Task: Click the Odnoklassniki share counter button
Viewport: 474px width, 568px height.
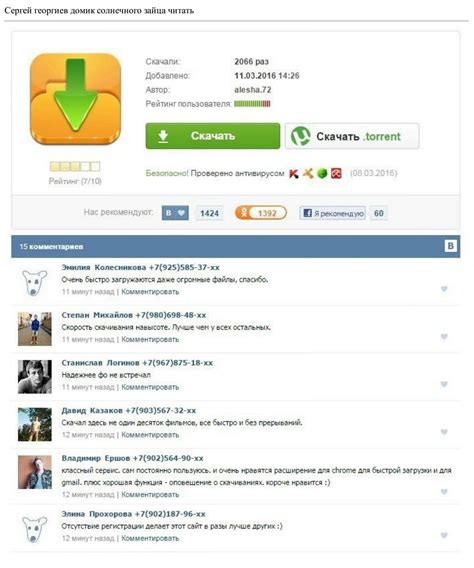Action: [x=261, y=213]
